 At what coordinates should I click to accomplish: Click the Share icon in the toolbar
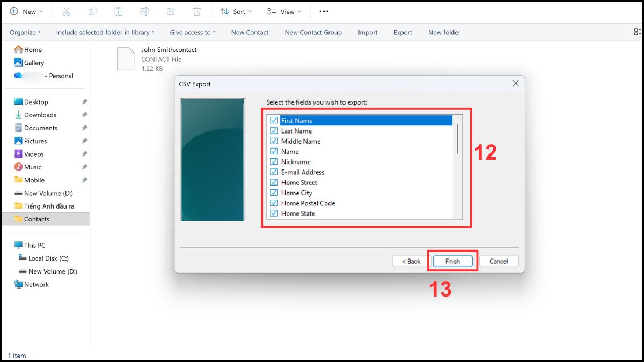[x=171, y=11]
